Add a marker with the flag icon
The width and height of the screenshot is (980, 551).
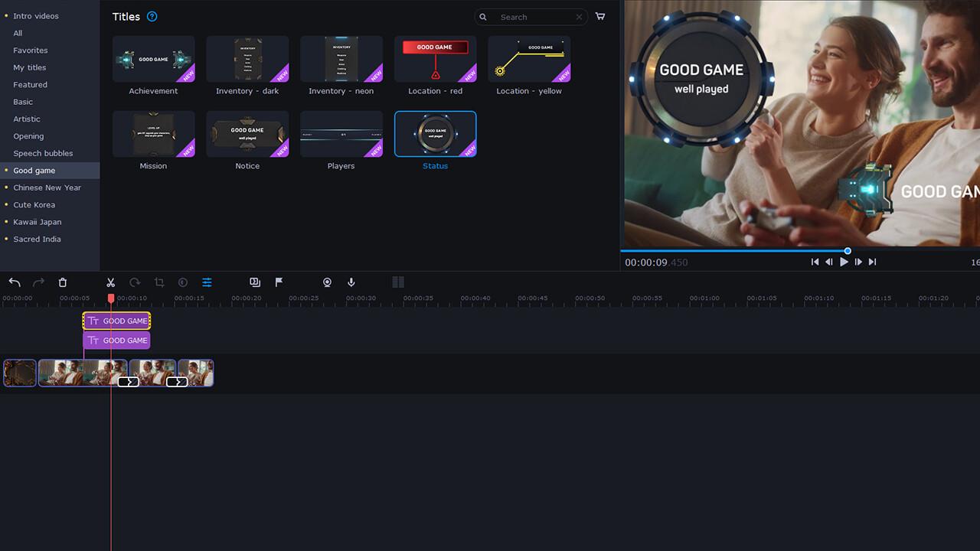[x=279, y=282]
